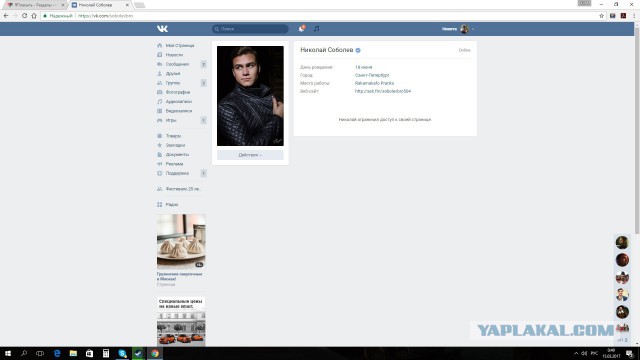This screenshot has height=360, width=640.
Task: Click the verified checkmark next to Николай Соболев
Action: 358,50
